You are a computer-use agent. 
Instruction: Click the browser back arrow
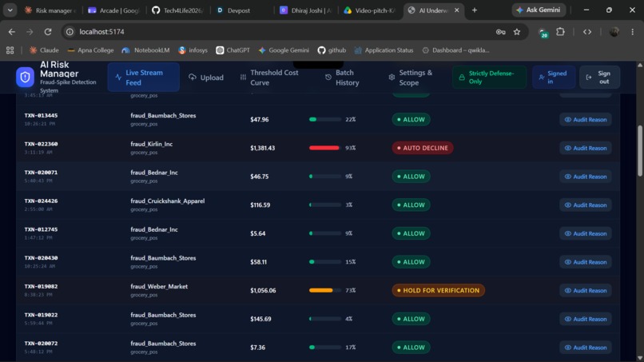pos(11,32)
